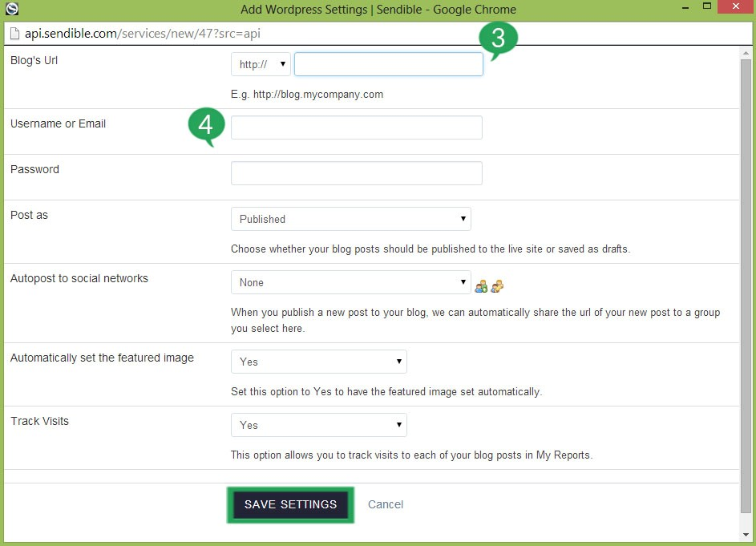Click the 'Blog's Url' label
The width and height of the screenshot is (756, 546).
tap(34, 60)
